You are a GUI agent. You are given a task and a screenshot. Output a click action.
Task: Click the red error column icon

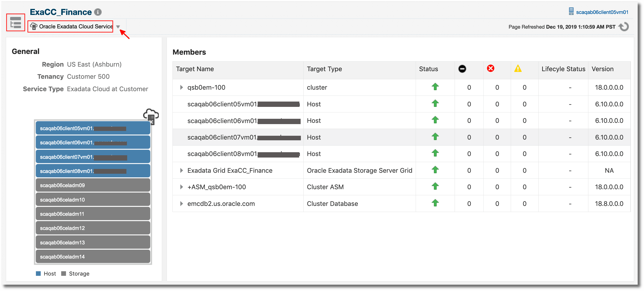(490, 68)
